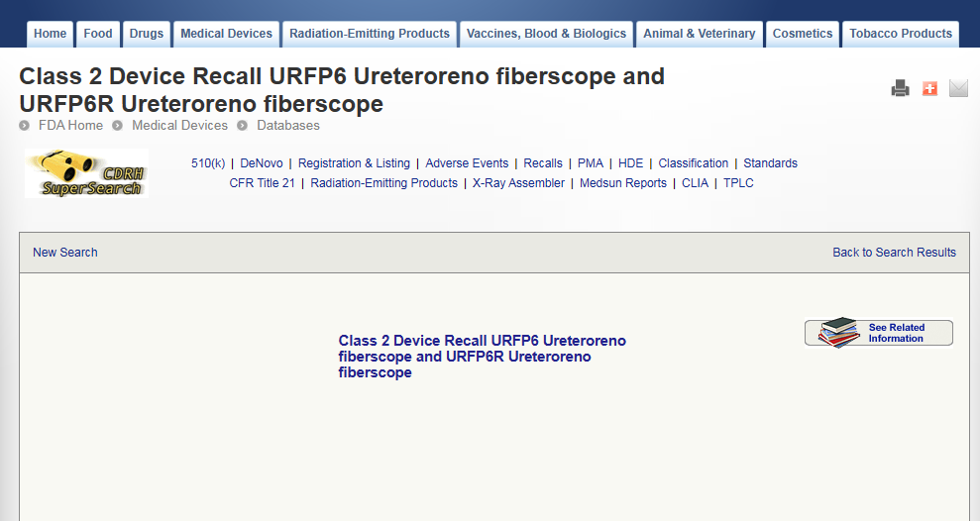Go to Vaccines, Blood & Biologics tab

(546, 34)
